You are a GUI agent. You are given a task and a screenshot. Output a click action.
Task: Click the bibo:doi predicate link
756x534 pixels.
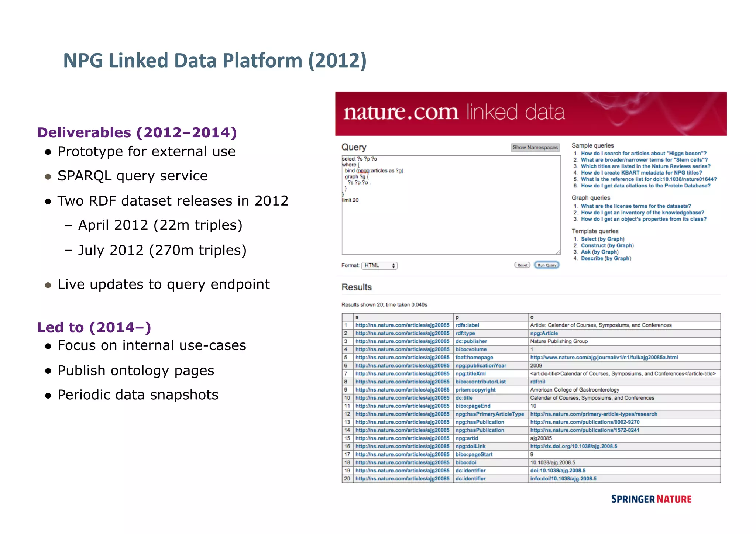click(x=466, y=462)
